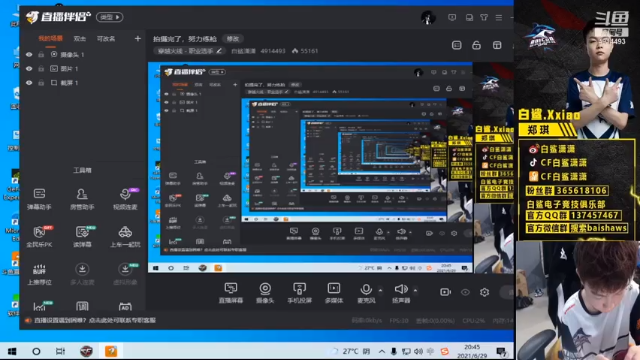Screen dimensions: 640x360
Task: Select the 截屏 1 source row
Action: pos(82,83)
